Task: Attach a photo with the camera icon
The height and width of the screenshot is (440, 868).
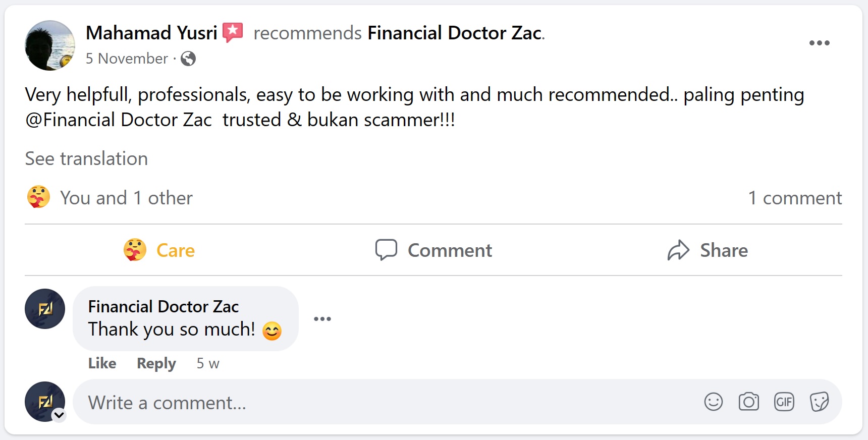Action: [x=748, y=402]
